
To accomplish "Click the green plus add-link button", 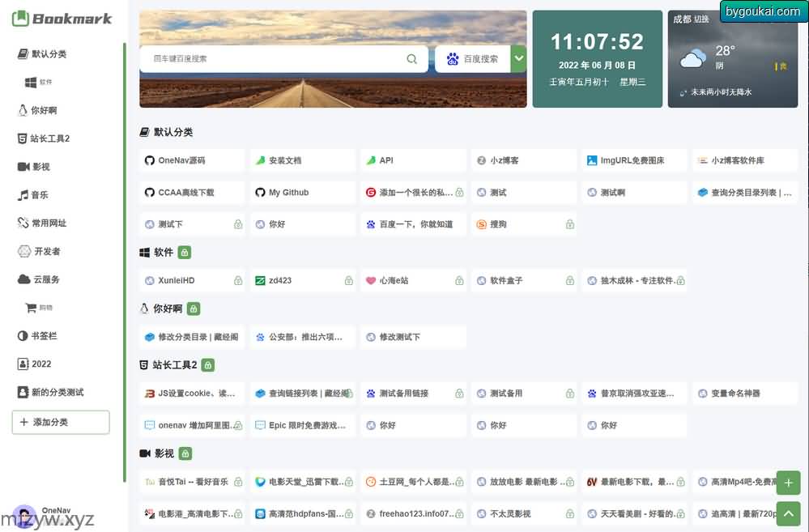I will point(788,483).
